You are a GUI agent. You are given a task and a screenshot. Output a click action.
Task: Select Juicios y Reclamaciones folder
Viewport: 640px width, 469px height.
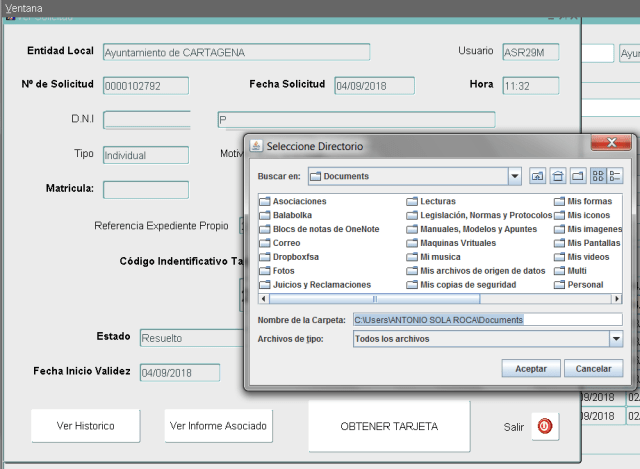click(316, 285)
